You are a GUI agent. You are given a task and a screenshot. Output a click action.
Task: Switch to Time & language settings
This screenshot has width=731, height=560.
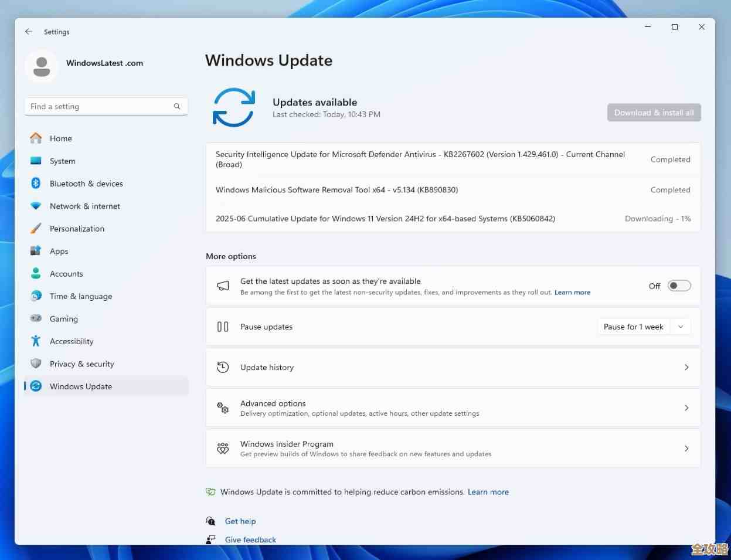tap(36, 296)
